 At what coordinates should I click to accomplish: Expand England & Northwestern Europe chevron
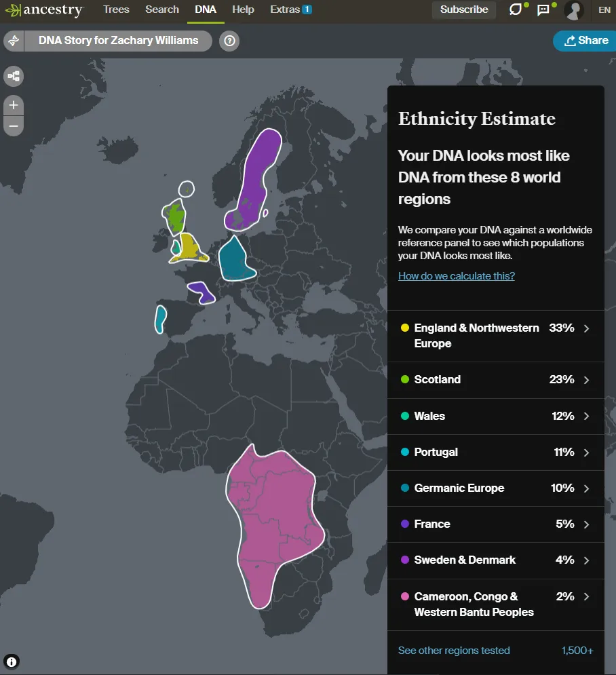[586, 328]
